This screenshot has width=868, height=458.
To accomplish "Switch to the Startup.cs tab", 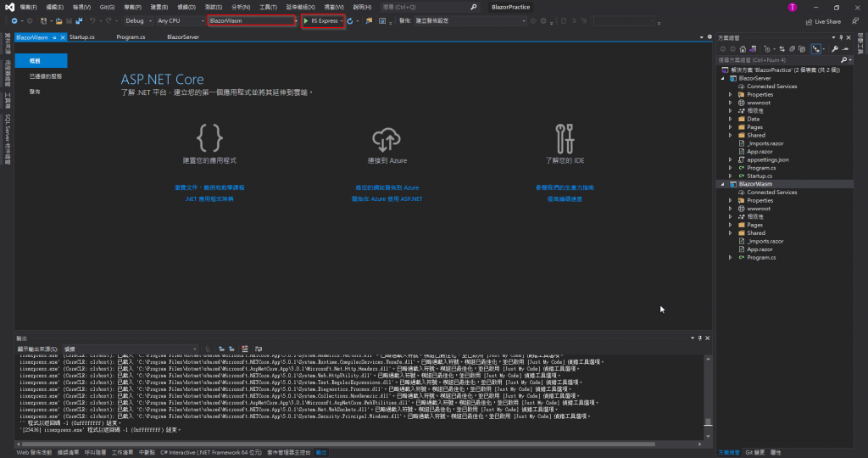I will pyautogui.click(x=82, y=37).
